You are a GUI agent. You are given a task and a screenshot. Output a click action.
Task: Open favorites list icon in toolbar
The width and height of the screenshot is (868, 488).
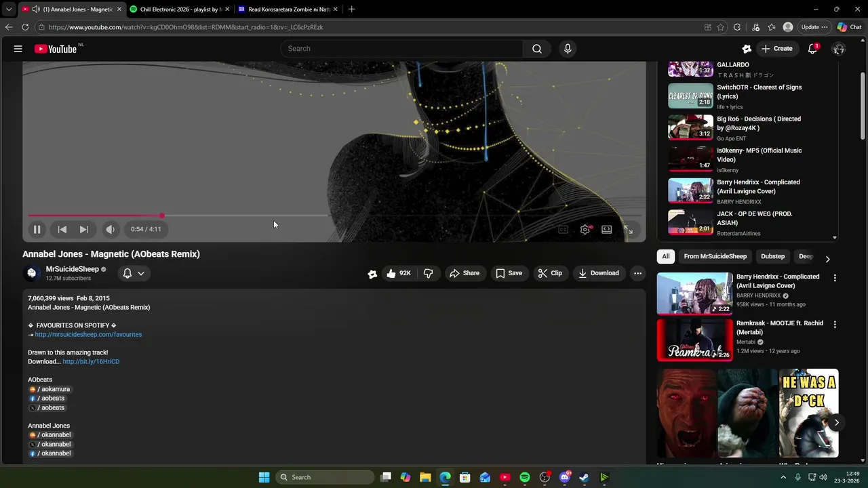pyautogui.click(x=772, y=27)
